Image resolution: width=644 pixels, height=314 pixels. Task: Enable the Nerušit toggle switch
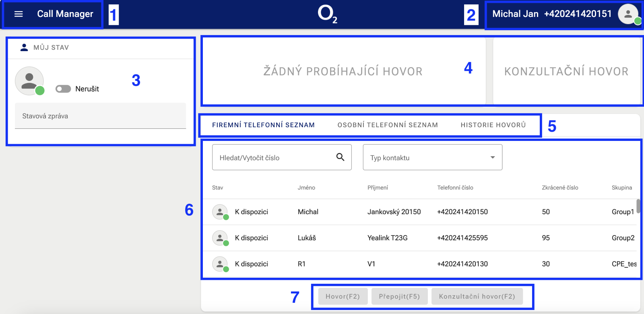(x=63, y=89)
